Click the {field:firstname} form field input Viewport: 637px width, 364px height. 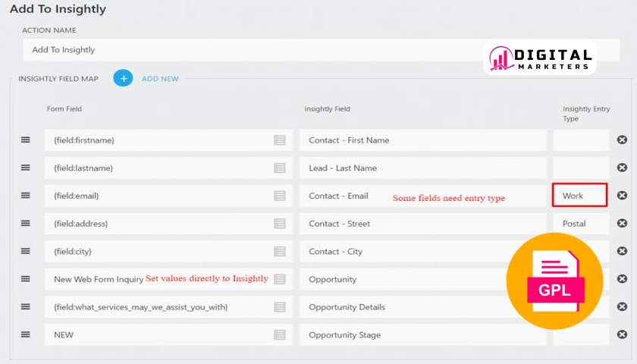pyautogui.click(x=168, y=140)
